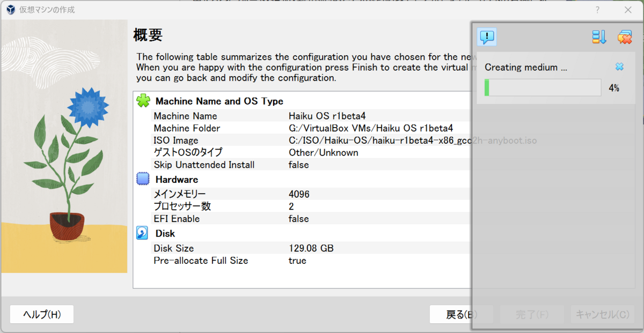Click the G:/VirtualBox VMs folder path value

371,128
